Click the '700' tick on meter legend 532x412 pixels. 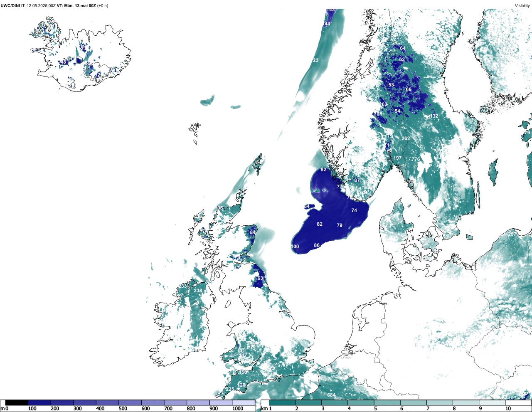pos(168,409)
